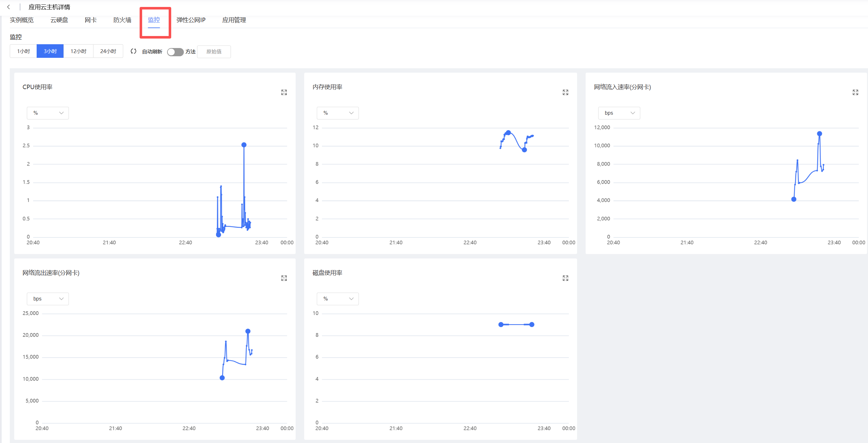Image resolution: width=868 pixels, height=443 pixels.
Task: Open the 方法 原始值 selector
Action: [x=214, y=52]
